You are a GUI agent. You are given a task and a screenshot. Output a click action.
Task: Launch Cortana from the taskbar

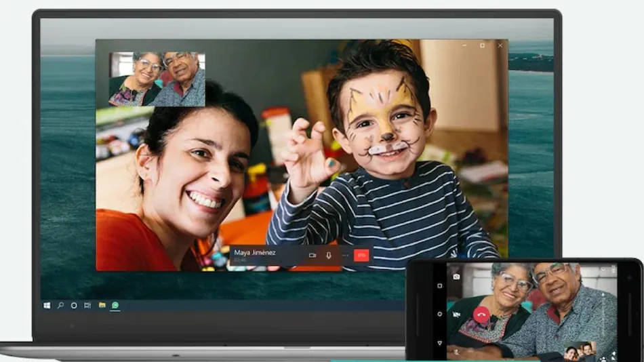pos(74,306)
